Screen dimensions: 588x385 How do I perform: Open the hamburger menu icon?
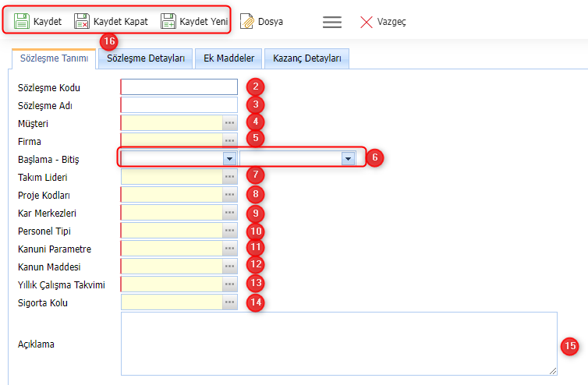pos(332,22)
